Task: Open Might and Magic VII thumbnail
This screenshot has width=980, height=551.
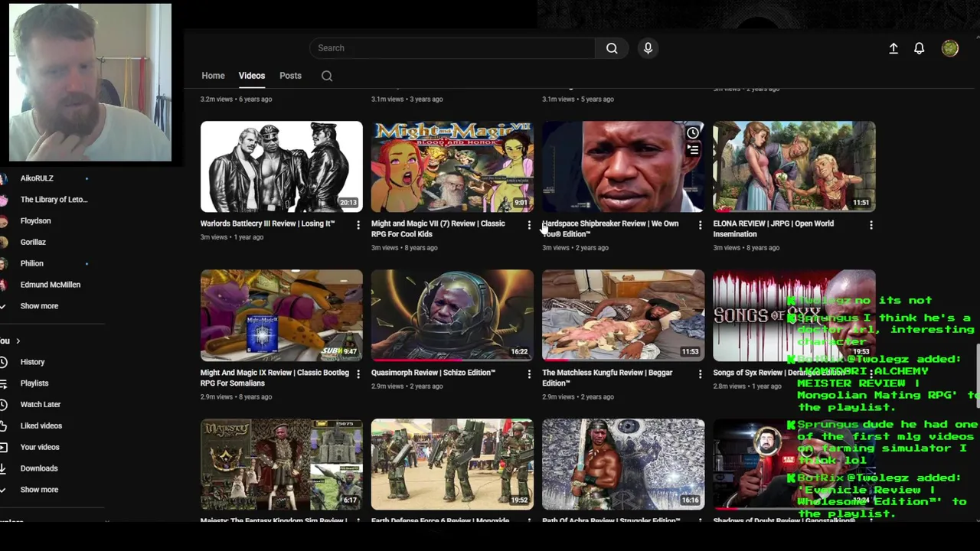Action: (x=452, y=166)
